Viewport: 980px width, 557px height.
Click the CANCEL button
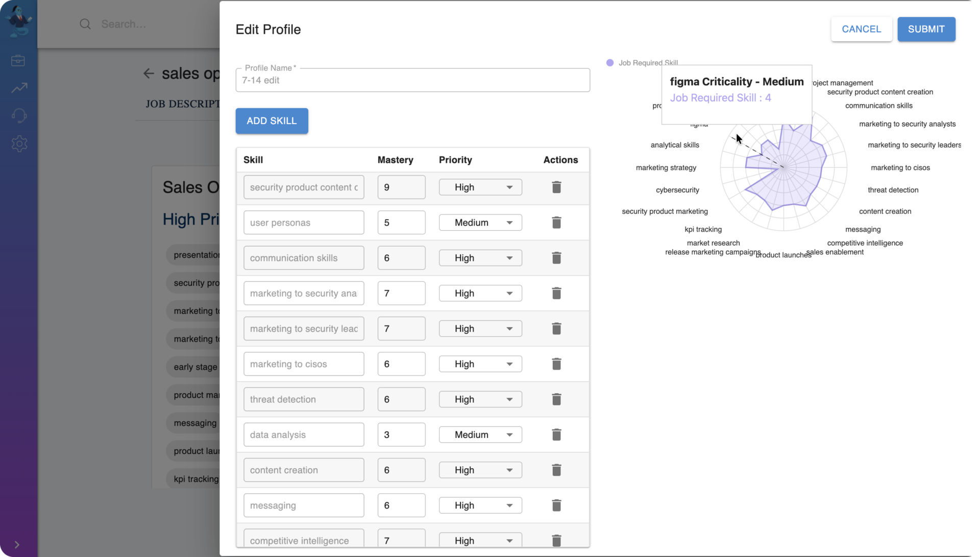861,29
